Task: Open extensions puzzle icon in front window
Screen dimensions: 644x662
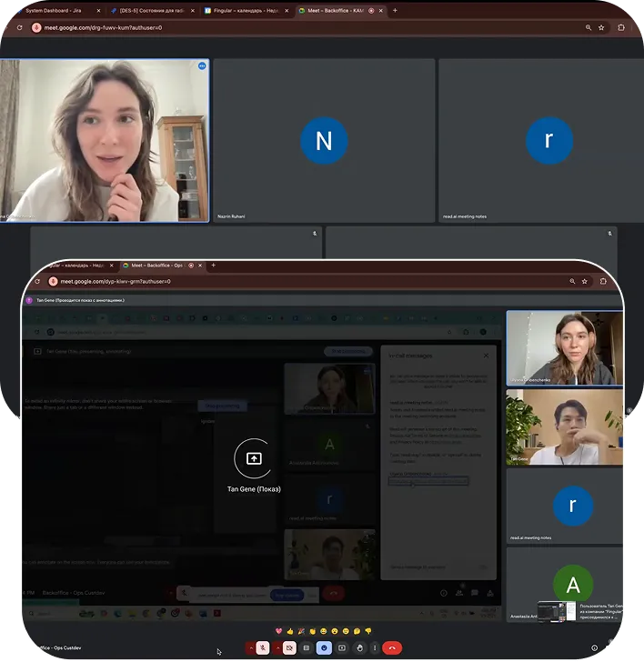Action: pyautogui.click(x=603, y=281)
